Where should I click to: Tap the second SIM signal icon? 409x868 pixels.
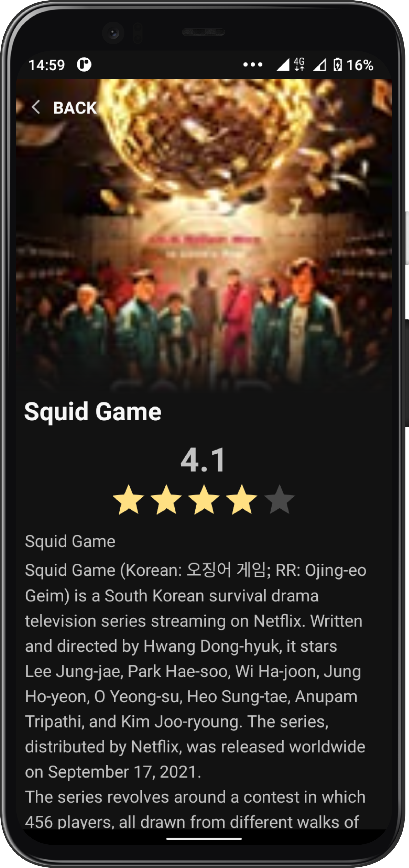pyautogui.click(x=319, y=65)
